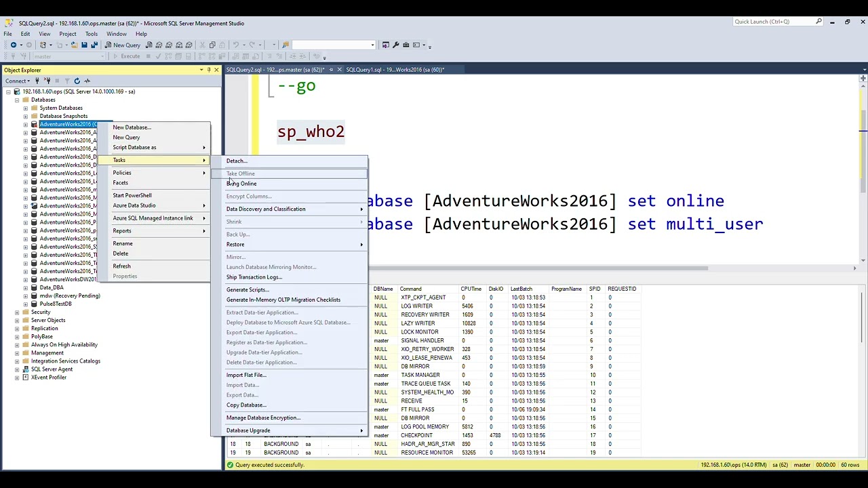Expand the Security folder node
Image resolution: width=868 pixels, height=488 pixels.
click(17, 312)
